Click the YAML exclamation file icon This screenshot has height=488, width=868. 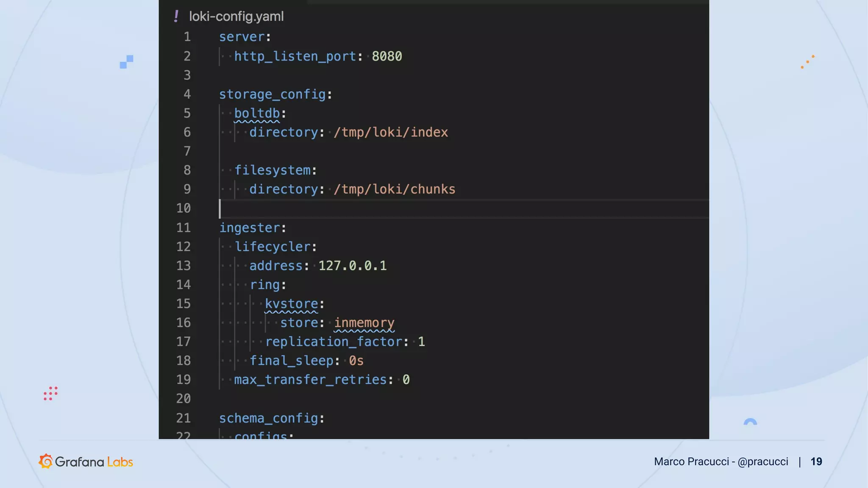point(176,17)
